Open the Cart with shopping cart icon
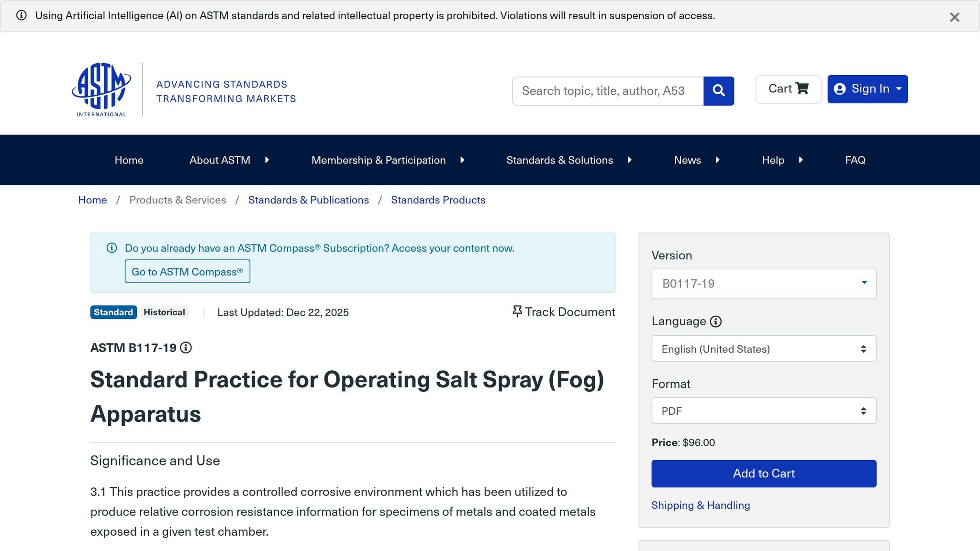The image size is (980, 551). (x=788, y=89)
